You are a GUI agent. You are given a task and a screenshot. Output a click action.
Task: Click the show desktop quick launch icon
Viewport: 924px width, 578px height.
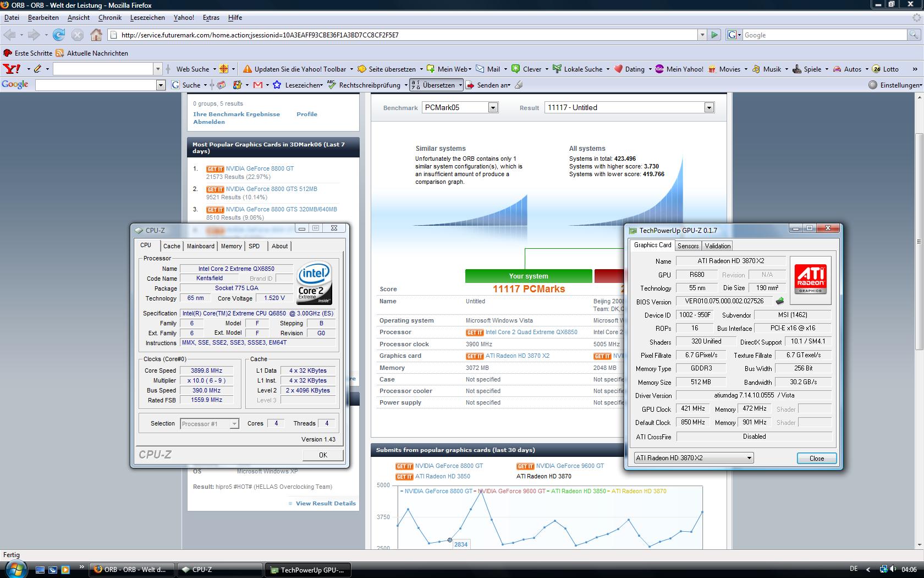[x=40, y=570]
